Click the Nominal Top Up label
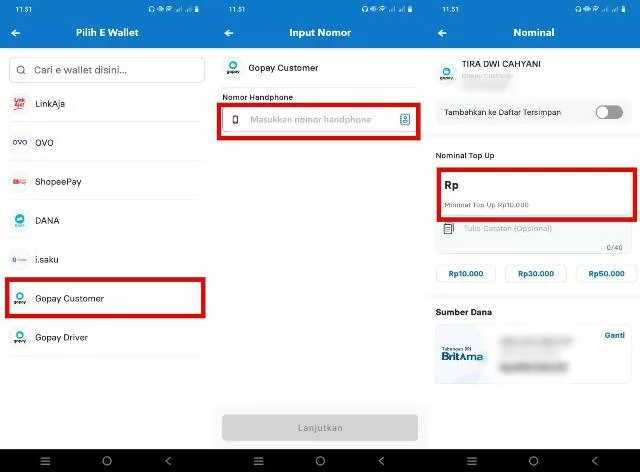The height and width of the screenshot is (472, 640). [465, 156]
